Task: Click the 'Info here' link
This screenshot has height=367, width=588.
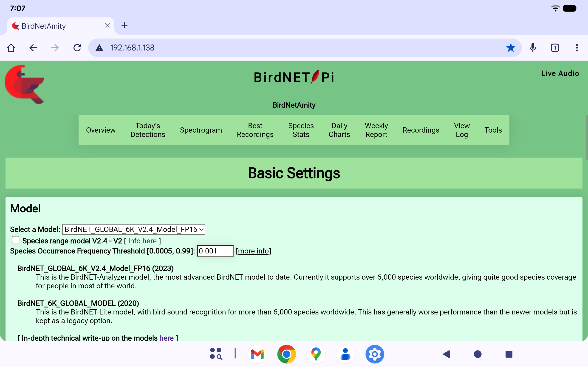Action: (142, 241)
